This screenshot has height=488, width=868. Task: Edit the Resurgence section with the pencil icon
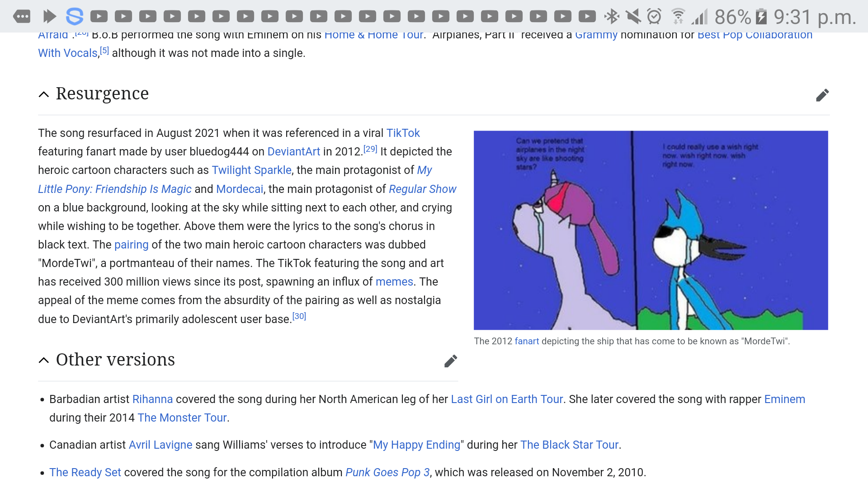(822, 95)
